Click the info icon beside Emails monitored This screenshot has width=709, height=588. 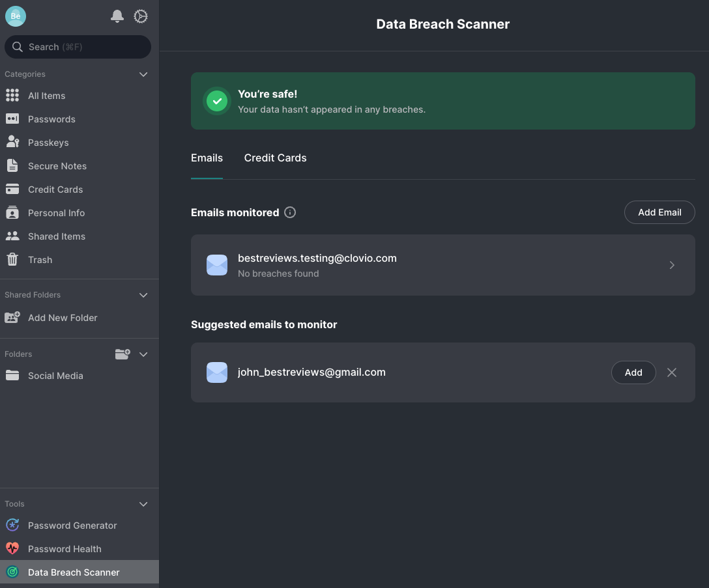[x=289, y=212]
